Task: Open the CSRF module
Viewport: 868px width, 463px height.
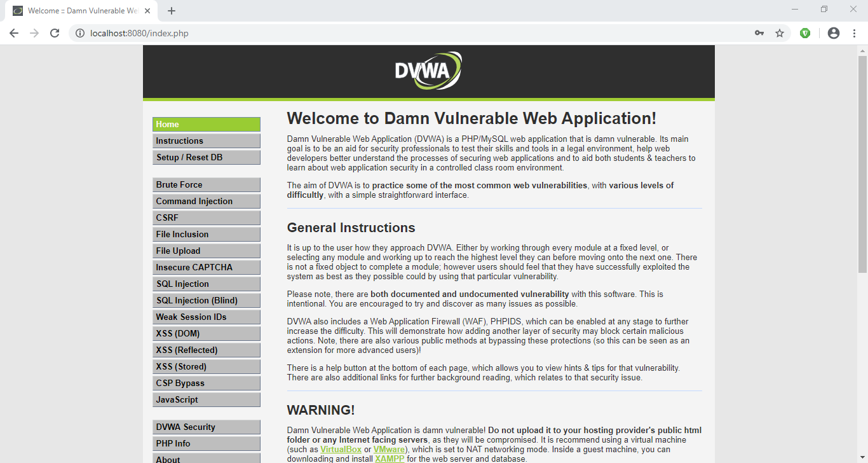Action: (x=207, y=218)
